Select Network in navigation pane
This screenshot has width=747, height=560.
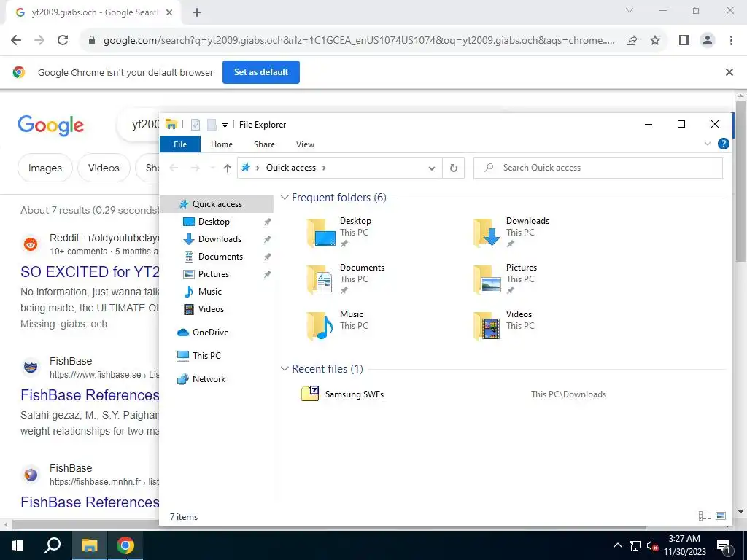coord(209,379)
